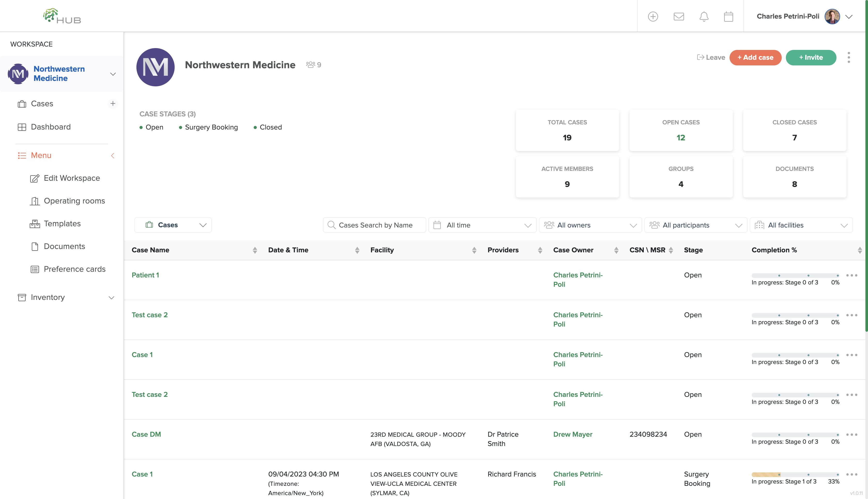Open the All participants filter
Image resolution: width=868 pixels, height=499 pixels.
[x=696, y=225]
